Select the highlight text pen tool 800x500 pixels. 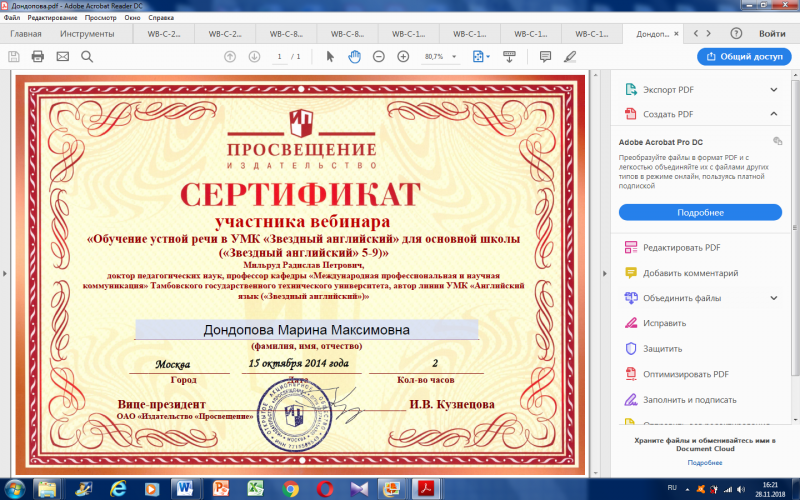point(570,57)
